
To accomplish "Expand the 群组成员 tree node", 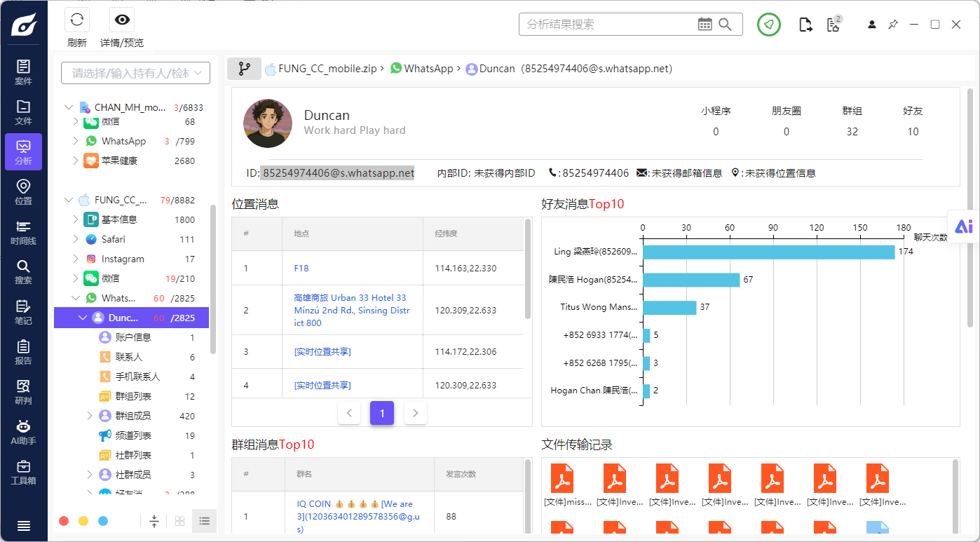I will pos(90,416).
